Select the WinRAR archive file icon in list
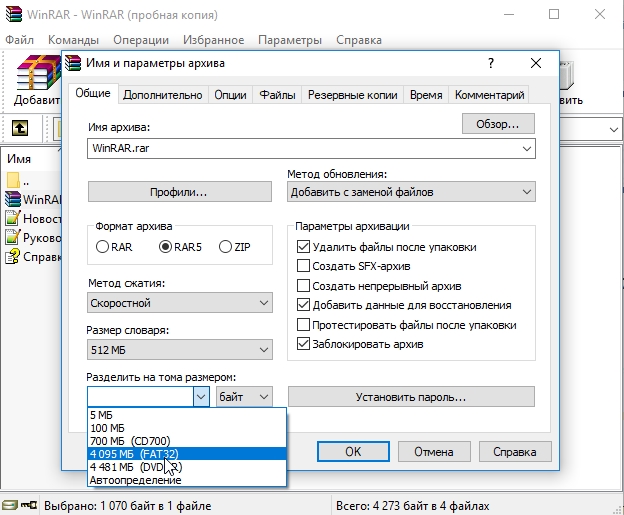The height and width of the screenshot is (515, 624). point(13,199)
